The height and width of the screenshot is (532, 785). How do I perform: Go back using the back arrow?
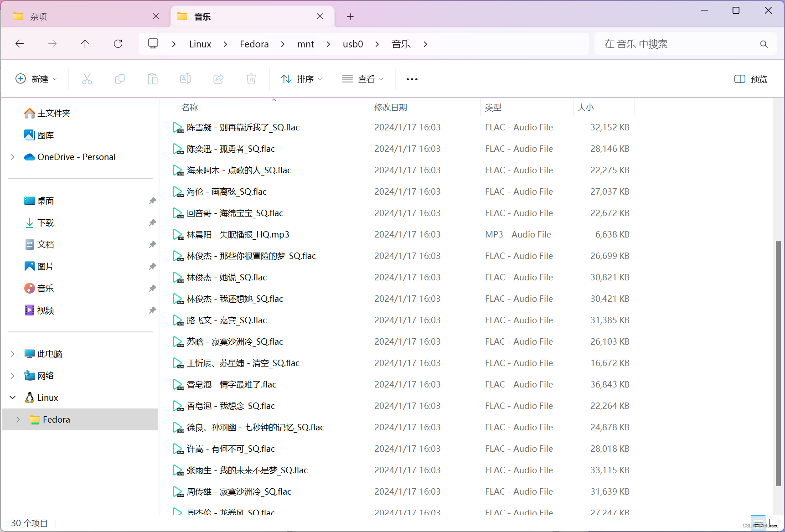(20, 44)
